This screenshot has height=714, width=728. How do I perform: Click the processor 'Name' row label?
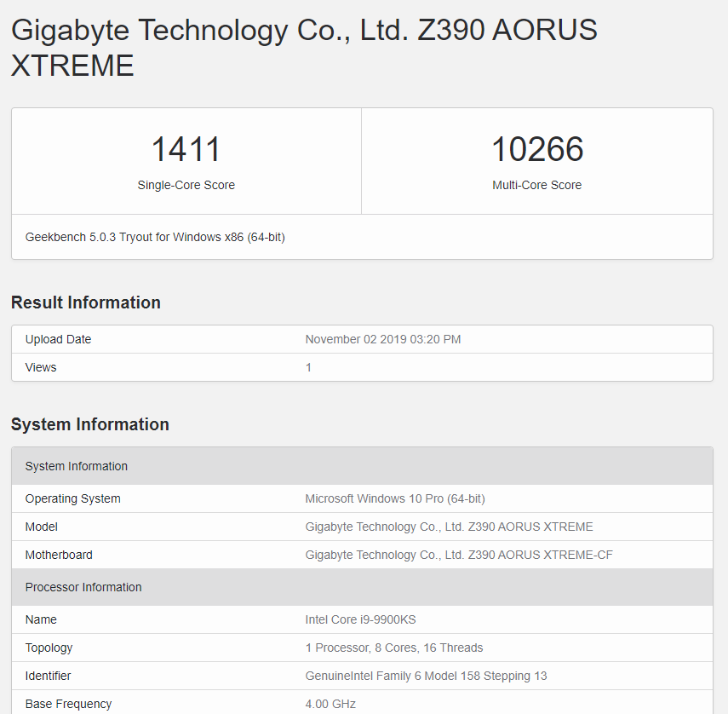tap(41, 619)
